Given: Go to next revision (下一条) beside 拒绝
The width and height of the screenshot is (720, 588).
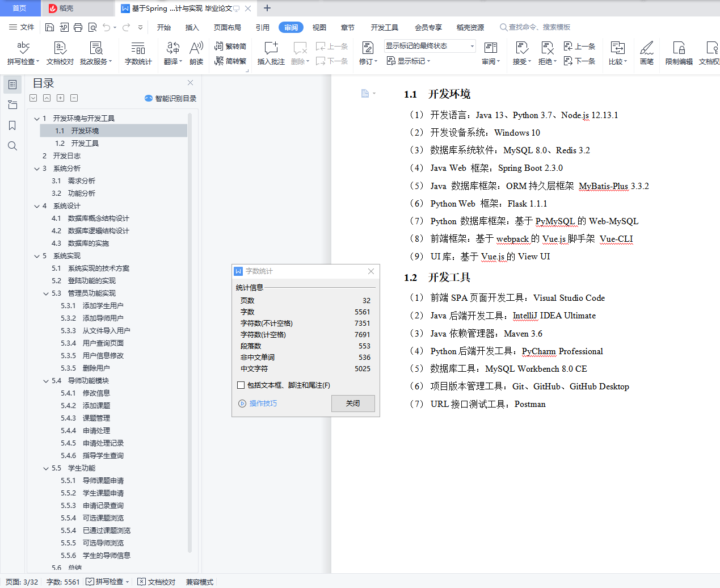Looking at the screenshot, I should (x=579, y=61).
